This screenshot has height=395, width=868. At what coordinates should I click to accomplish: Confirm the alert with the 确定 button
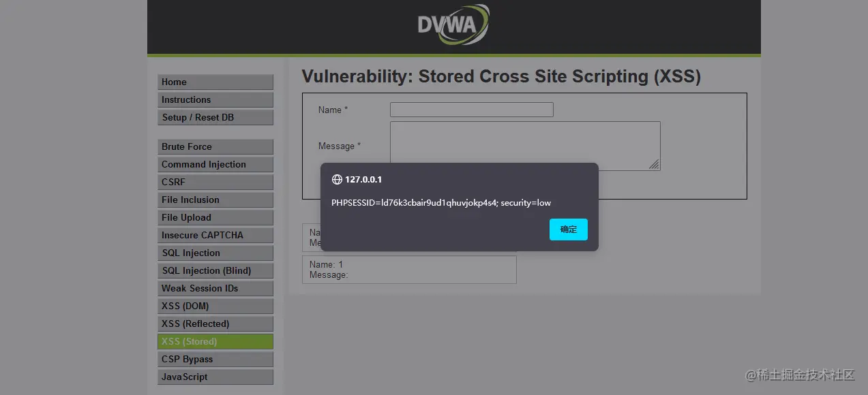568,230
